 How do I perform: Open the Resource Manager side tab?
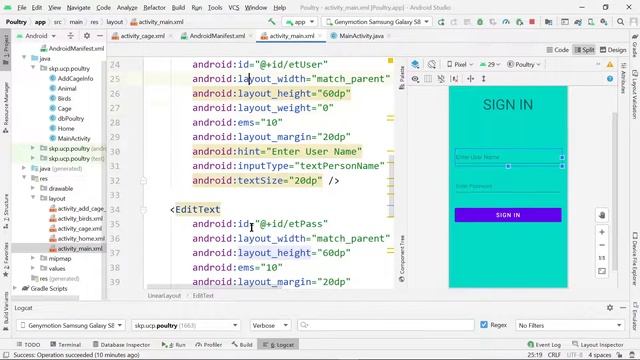click(6, 108)
